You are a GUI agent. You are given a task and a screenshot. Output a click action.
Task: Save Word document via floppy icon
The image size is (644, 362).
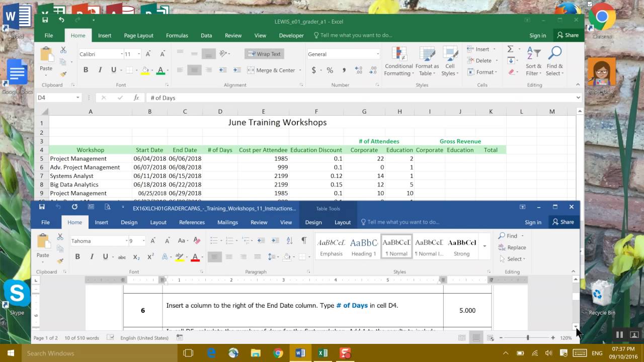tap(42, 207)
